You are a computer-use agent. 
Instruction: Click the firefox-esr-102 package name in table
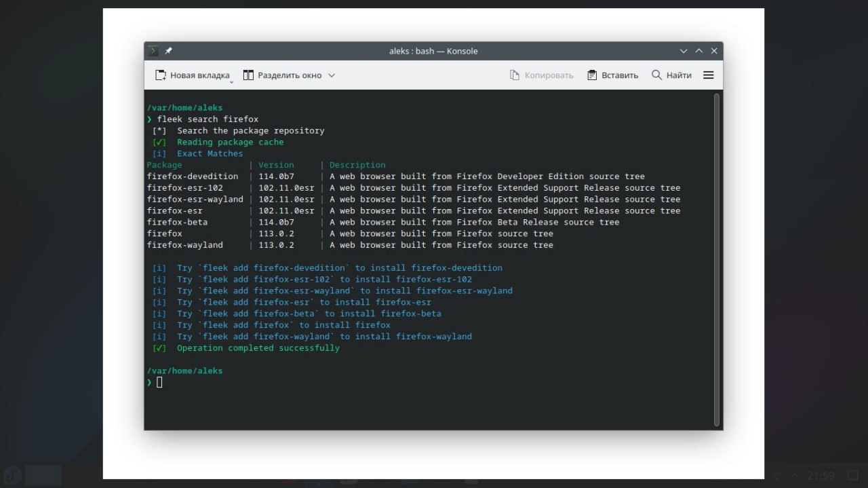[x=184, y=188]
